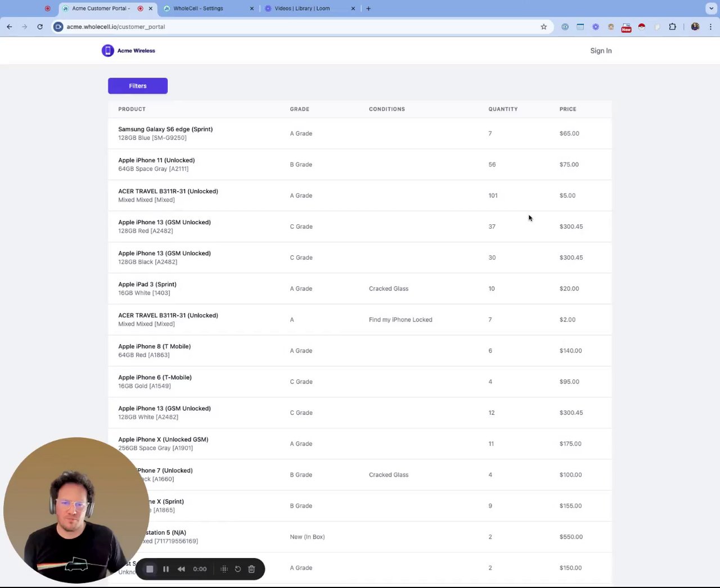Viewport: 720px width, 588px height.
Task: Click the $155.00 price cell
Action: (x=570, y=506)
